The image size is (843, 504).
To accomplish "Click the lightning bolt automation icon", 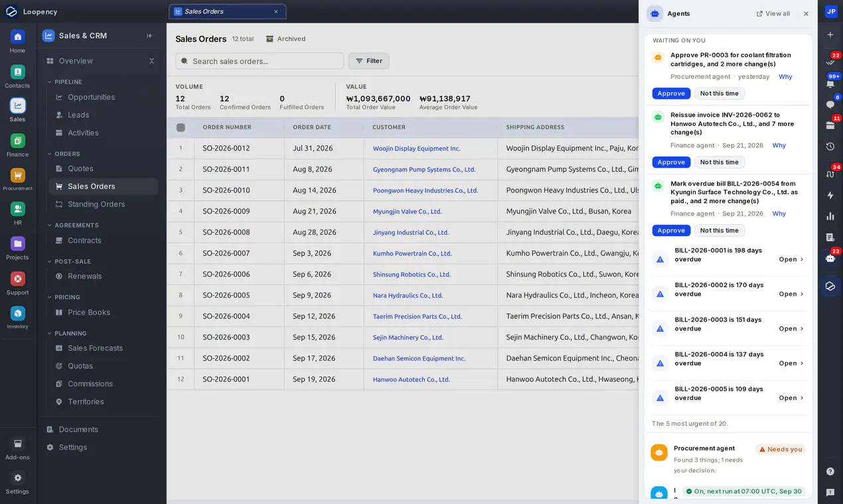I will 830,195.
